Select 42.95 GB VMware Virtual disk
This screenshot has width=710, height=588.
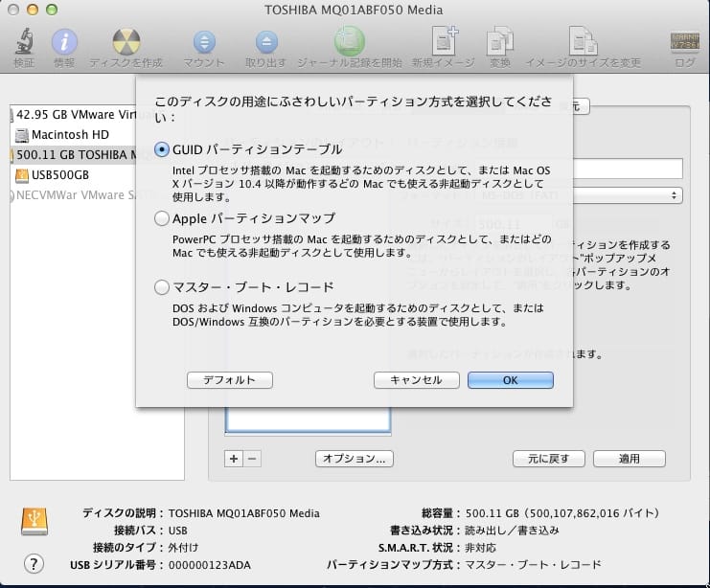[x=73, y=115]
